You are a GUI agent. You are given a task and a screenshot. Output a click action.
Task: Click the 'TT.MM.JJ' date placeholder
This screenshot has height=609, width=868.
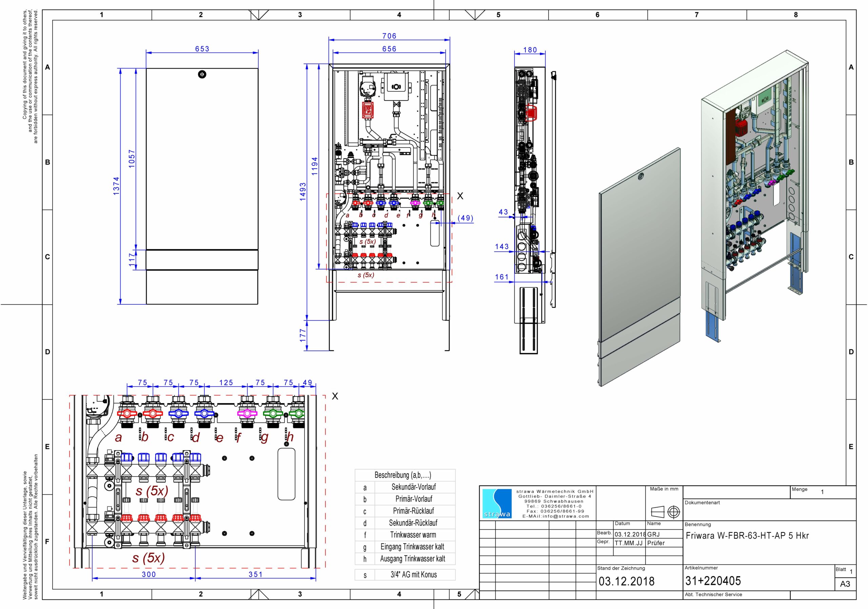point(628,543)
